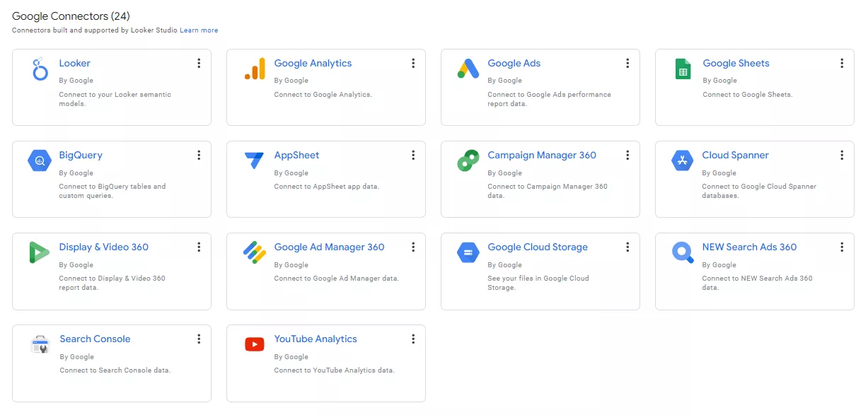
Task: Choose the Google Ads connector title
Action: 514,64
